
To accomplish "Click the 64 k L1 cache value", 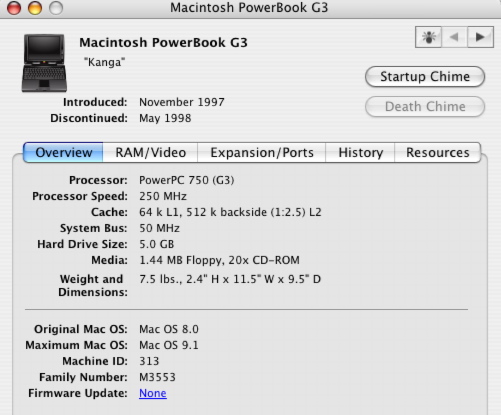I will [x=230, y=212].
